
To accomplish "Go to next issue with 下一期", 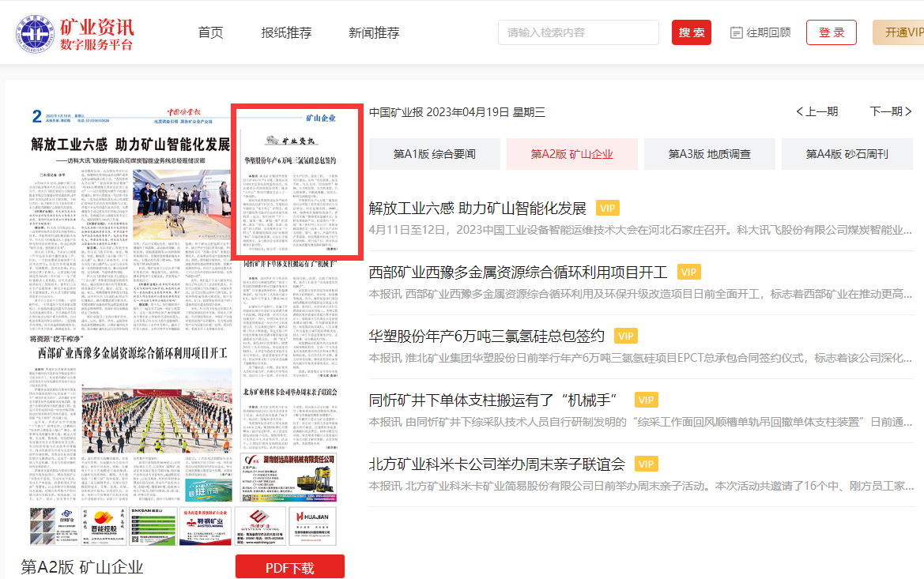I will [x=891, y=112].
